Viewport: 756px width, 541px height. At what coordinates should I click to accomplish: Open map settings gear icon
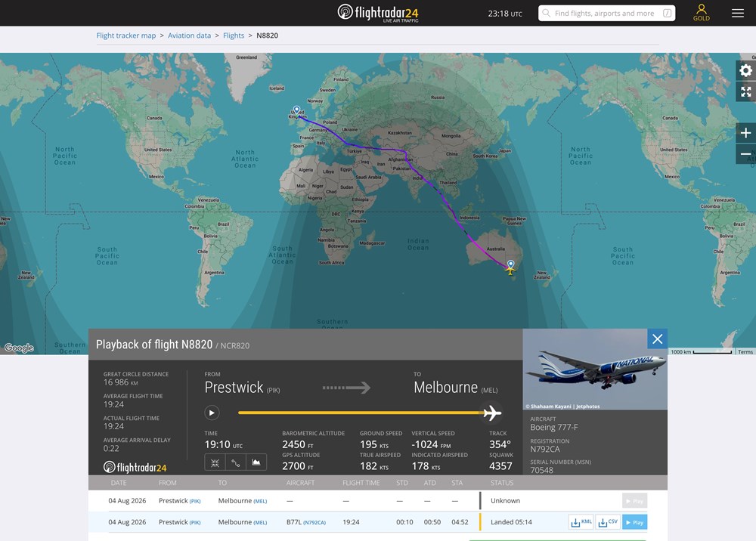coord(745,71)
